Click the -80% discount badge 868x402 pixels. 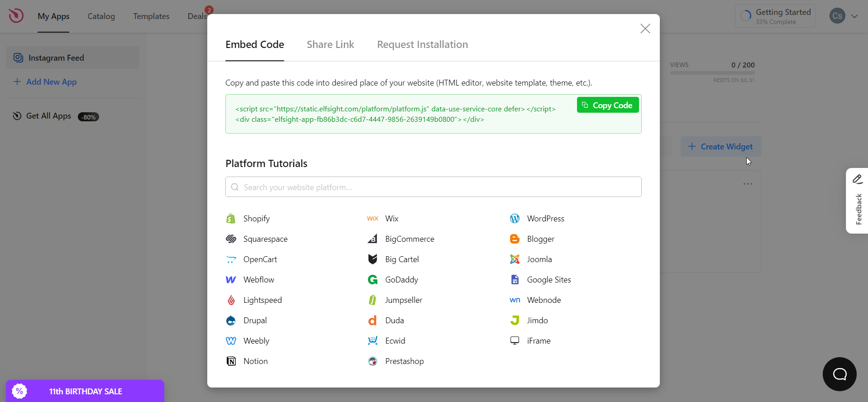[x=88, y=117]
